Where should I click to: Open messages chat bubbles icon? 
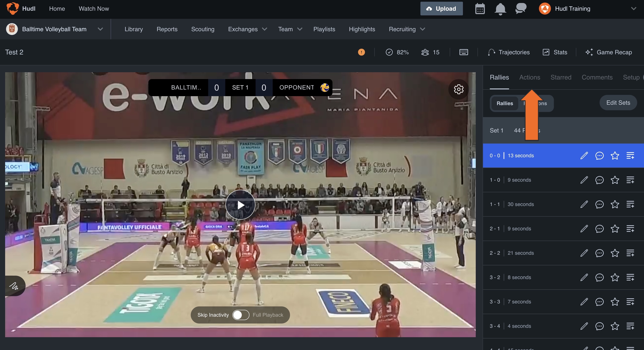point(521,9)
